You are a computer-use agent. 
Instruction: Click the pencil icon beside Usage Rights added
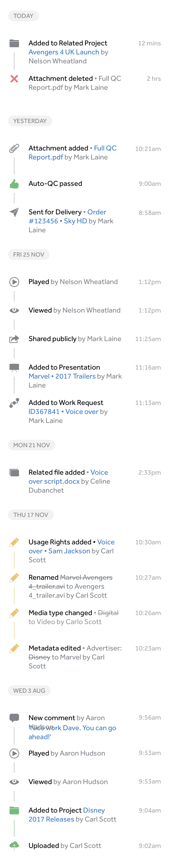click(x=14, y=542)
